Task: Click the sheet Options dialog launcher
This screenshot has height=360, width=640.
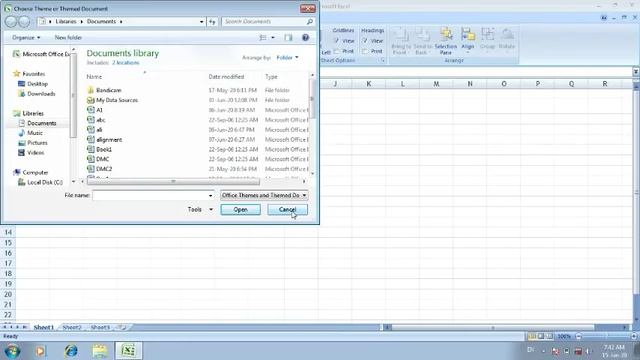Action: (x=383, y=60)
